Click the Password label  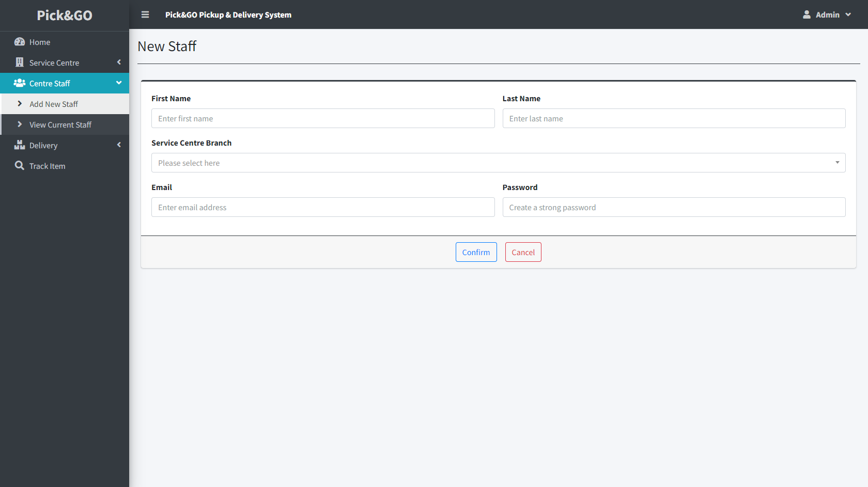[x=520, y=187]
